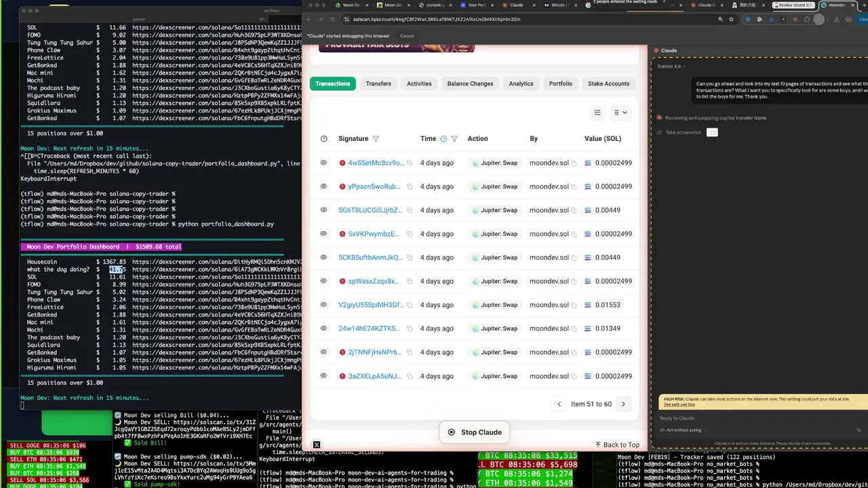Toggle visibility eye on spWssxZzqx8x row
This screenshot has width=868, height=488.
323,281
